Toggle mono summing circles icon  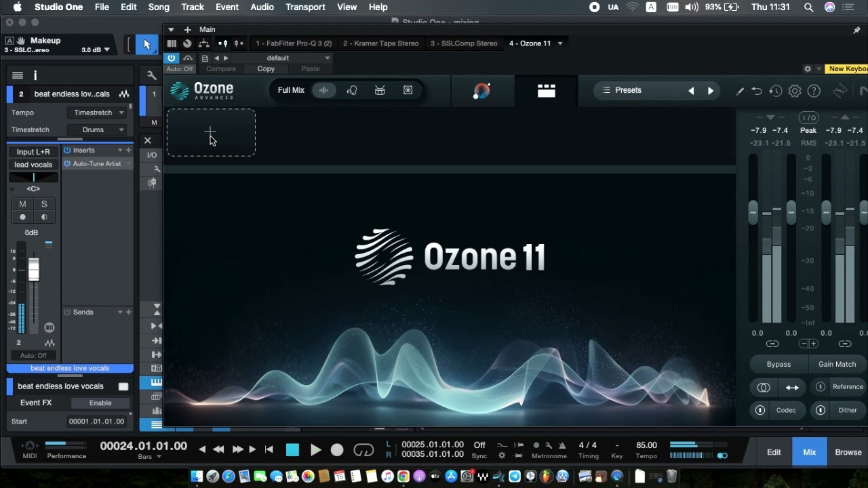pyautogui.click(x=764, y=388)
